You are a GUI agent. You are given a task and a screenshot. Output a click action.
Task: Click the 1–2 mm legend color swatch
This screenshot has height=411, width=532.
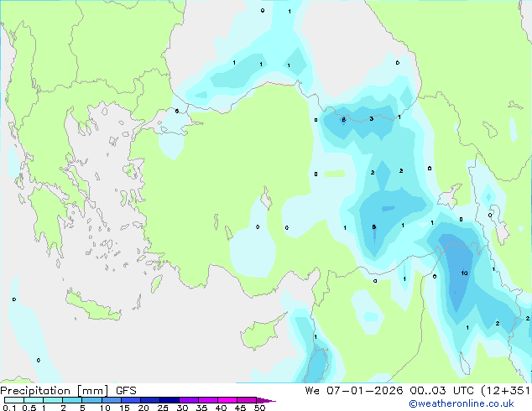(53, 400)
